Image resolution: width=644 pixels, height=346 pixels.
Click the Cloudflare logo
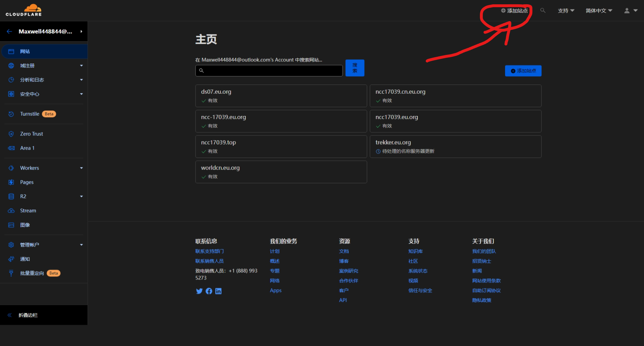[x=24, y=10]
